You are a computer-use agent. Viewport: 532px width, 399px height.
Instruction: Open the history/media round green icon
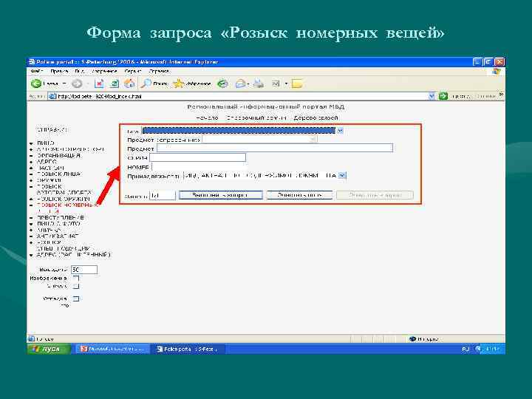coord(222,83)
